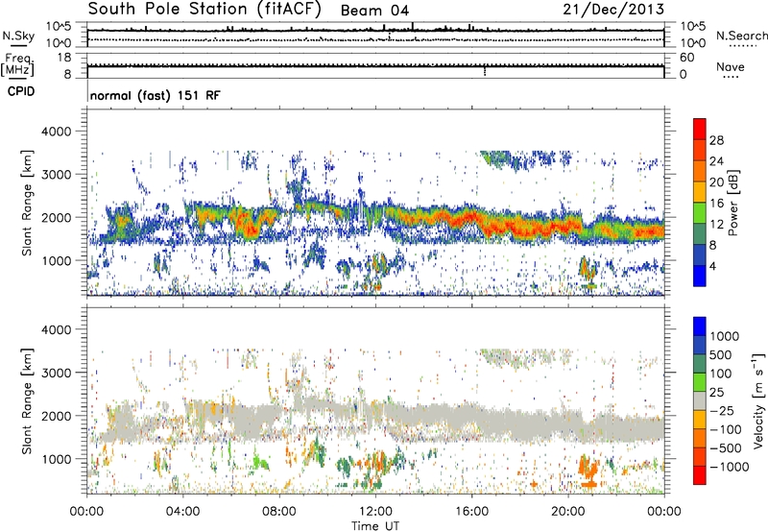Click the "28" label on power color bar

716,140
